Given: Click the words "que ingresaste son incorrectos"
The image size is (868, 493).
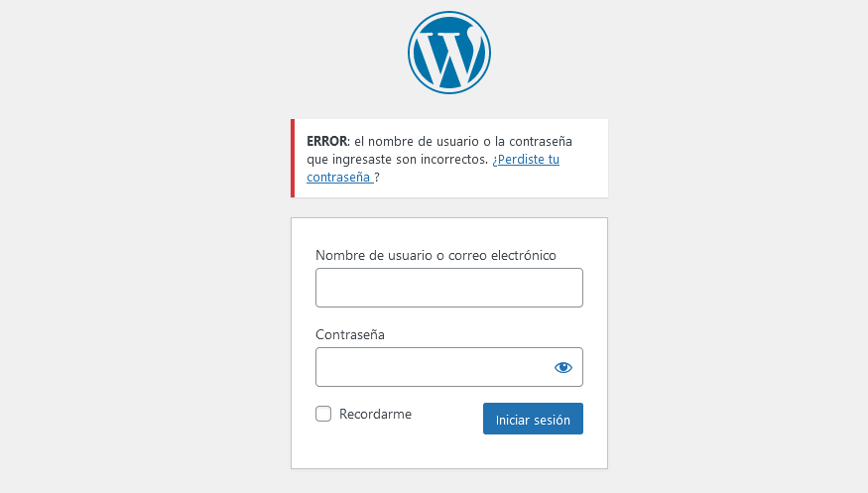Looking at the screenshot, I should pos(397,159).
